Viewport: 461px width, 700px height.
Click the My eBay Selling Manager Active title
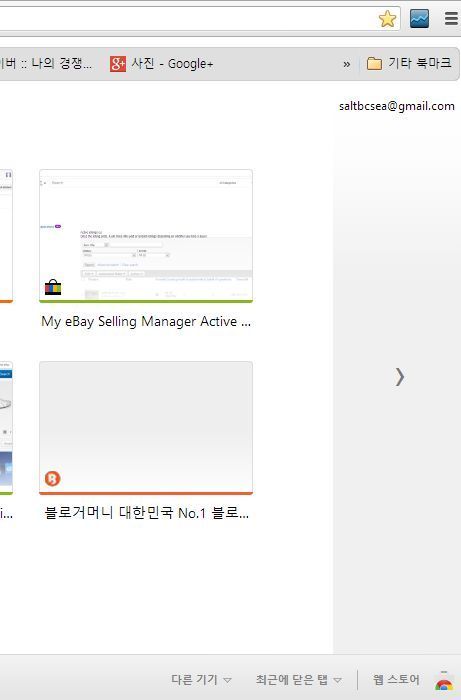point(146,321)
